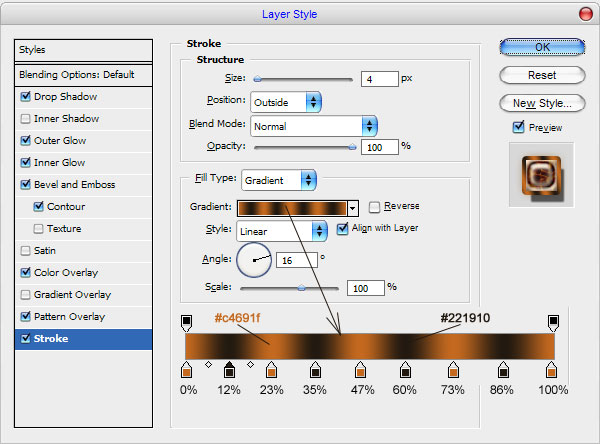Viewport: 600px width, 444px height.
Task: Open the Styles panel entry
Action: (83, 50)
